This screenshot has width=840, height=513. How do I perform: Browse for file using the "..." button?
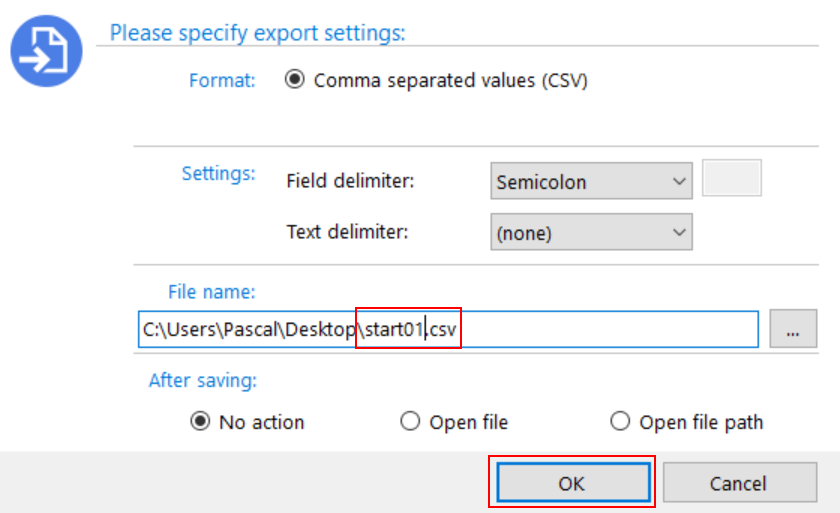[x=793, y=329]
